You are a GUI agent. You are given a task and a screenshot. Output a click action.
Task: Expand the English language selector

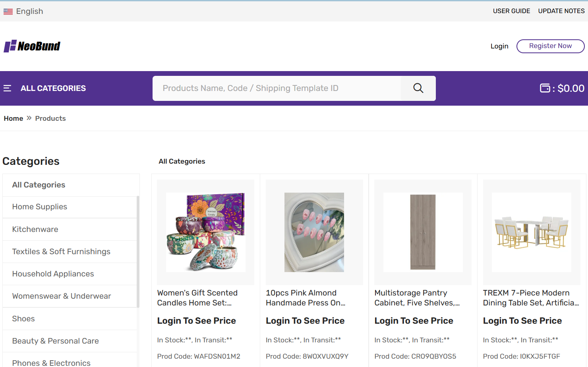pyautogui.click(x=29, y=12)
